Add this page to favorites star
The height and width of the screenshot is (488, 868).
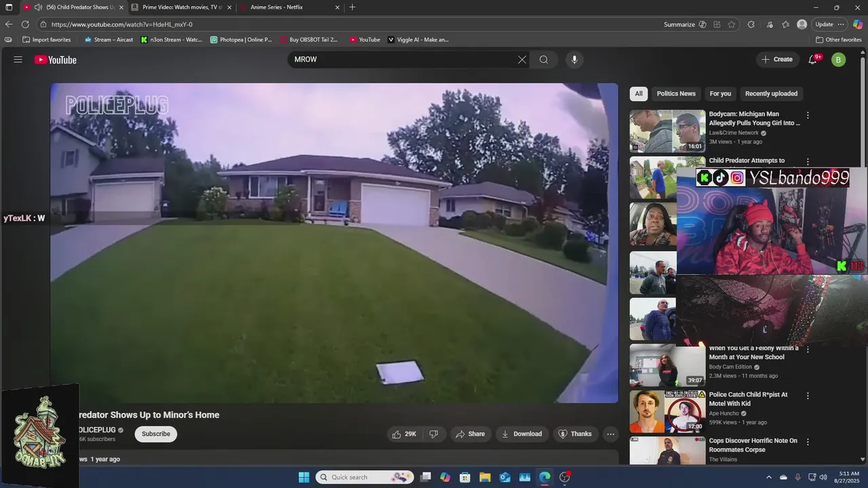point(732,24)
